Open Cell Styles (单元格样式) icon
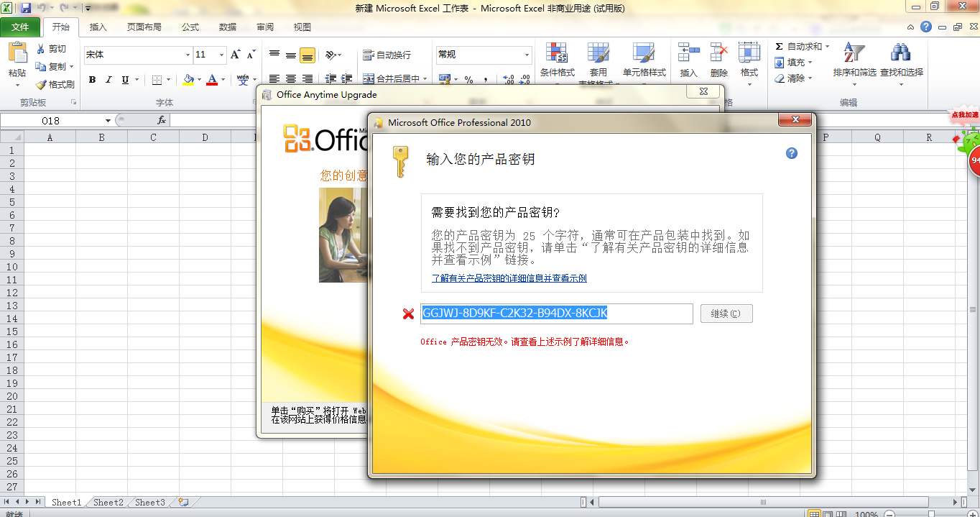 tap(644, 53)
